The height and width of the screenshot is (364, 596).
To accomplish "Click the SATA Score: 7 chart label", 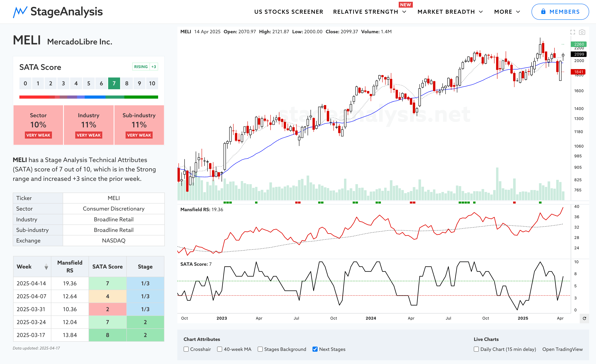I will (196, 264).
